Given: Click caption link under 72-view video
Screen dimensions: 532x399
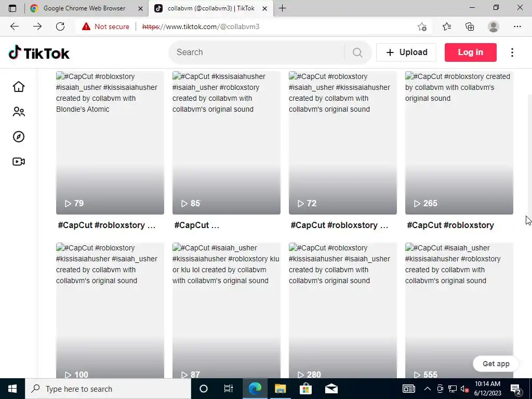Looking at the screenshot, I should (x=339, y=225).
